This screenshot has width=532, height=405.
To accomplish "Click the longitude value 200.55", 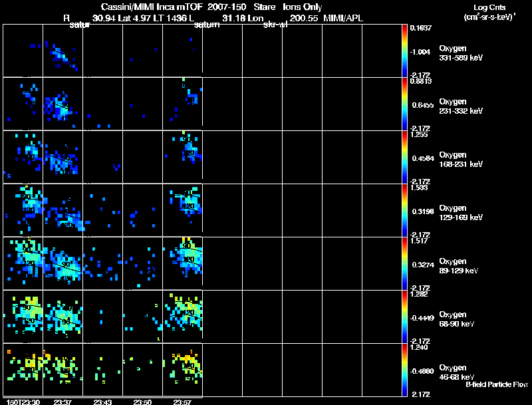I will tap(304, 19).
